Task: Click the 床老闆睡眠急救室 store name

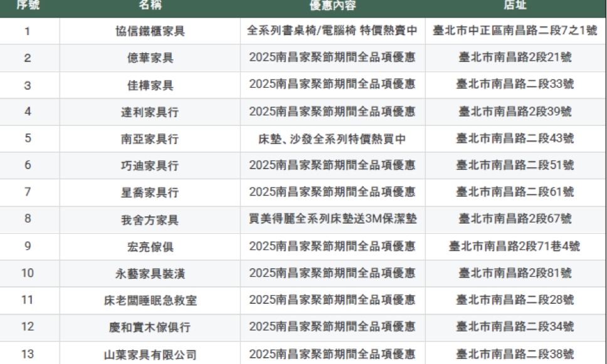Action: pyautogui.click(x=150, y=301)
